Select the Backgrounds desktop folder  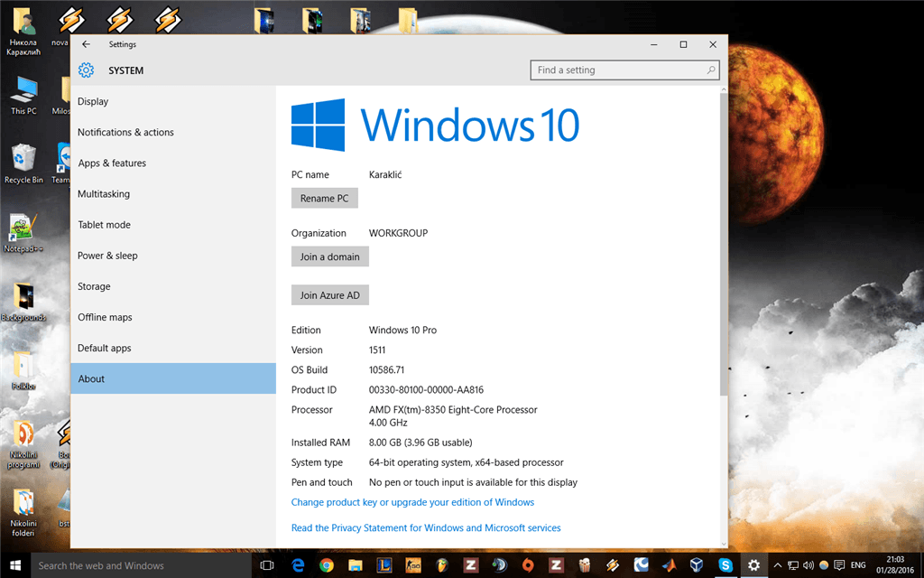click(x=23, y=302)
